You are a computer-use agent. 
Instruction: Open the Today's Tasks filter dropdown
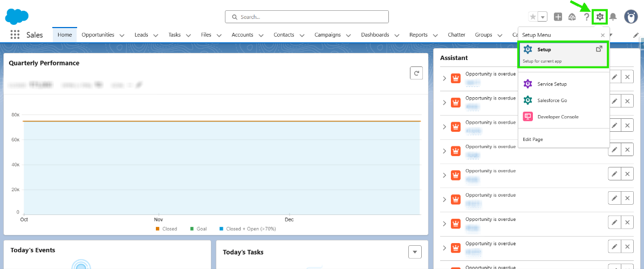(415, 252)
